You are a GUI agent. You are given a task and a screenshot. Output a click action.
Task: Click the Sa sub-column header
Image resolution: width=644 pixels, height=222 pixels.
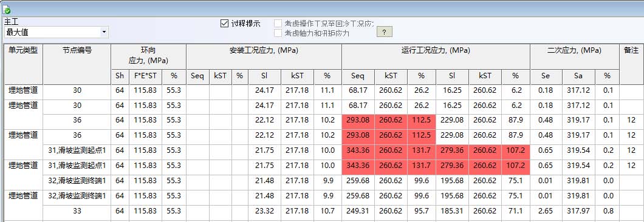578,76
